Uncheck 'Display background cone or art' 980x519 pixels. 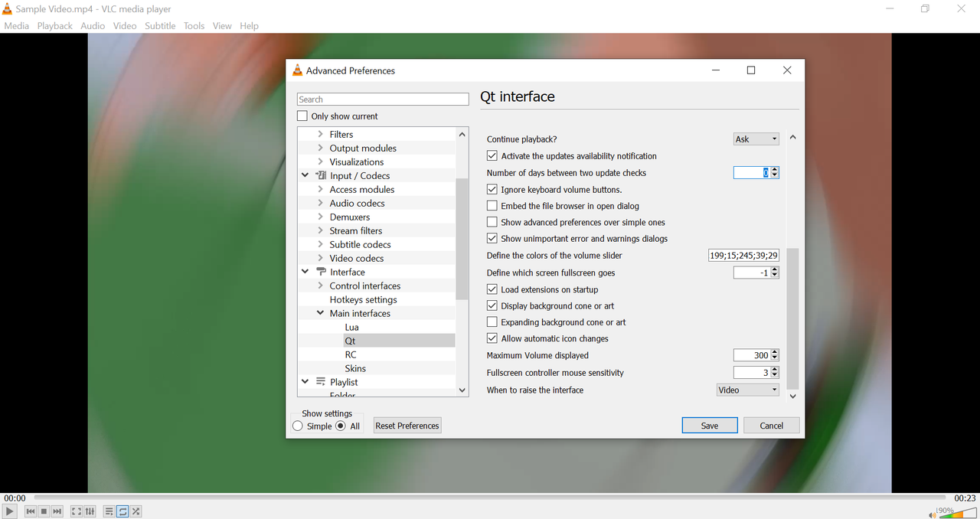(x=492, y=305)
